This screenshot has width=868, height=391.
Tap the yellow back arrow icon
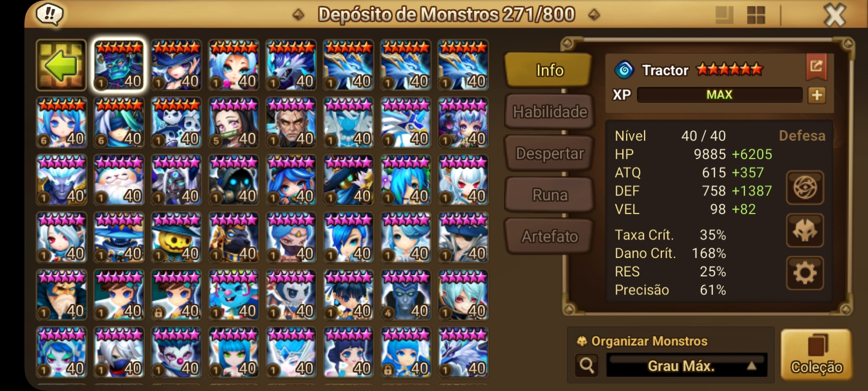tap(61, 65)
